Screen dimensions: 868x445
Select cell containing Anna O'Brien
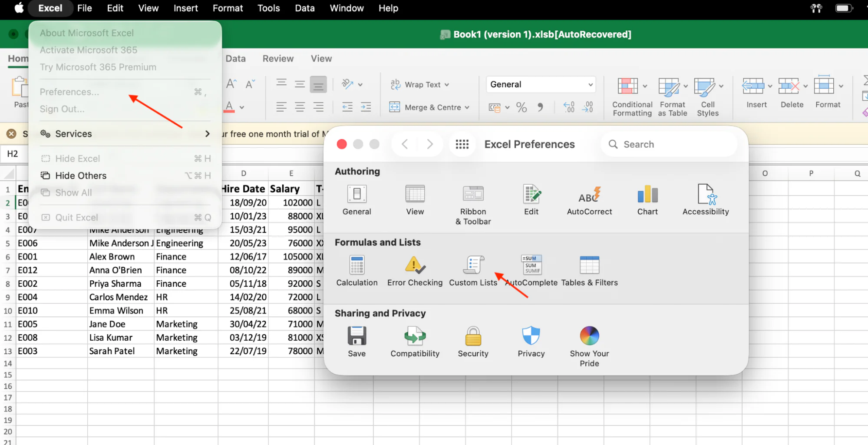pyautogui.click(x=120, y=270)
